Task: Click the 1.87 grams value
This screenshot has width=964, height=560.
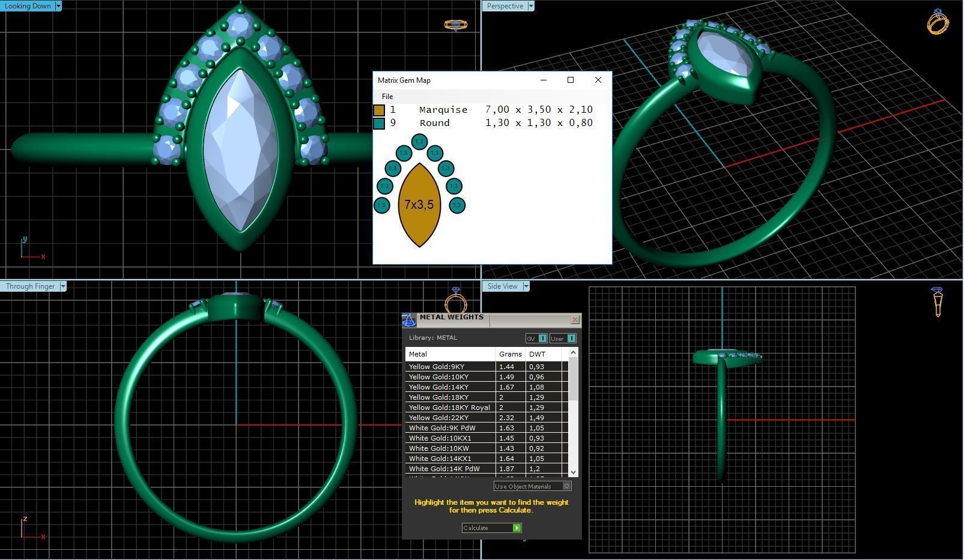Action: click(x=506, y=469)
